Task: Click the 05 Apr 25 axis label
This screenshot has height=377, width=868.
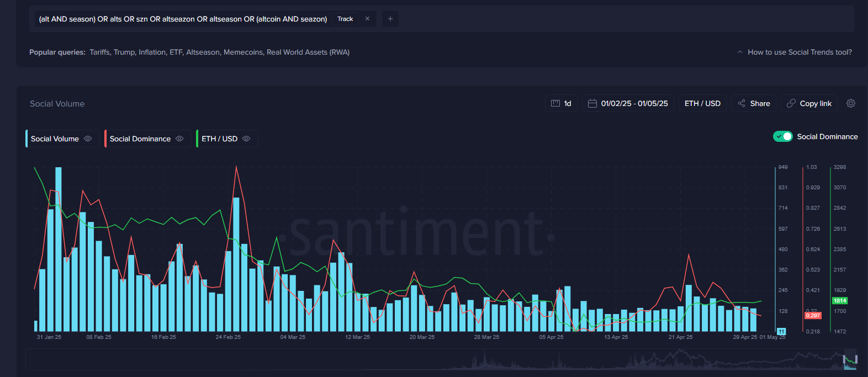Action: [551, 337]
